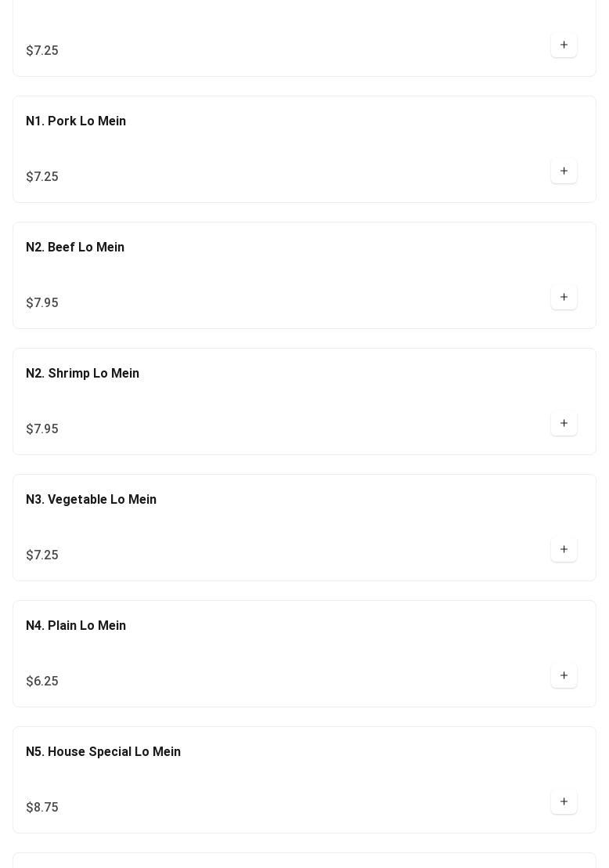Click the $7.25 price of Pork Lo Mein
This screenshot has height=868, width=609.
[x=42, y=177]
